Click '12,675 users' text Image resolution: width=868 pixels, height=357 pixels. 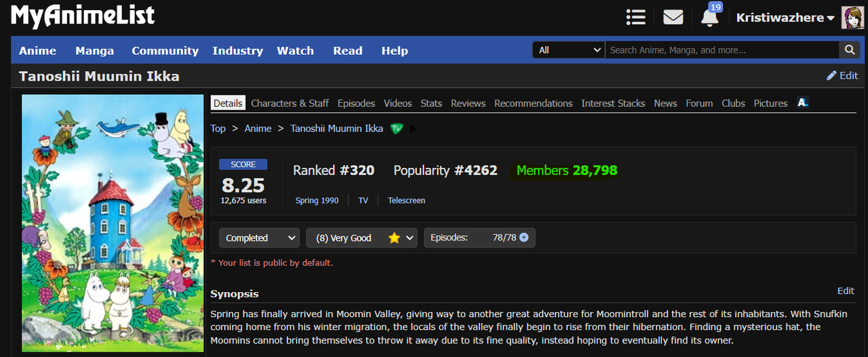click(x=243, y=200)
